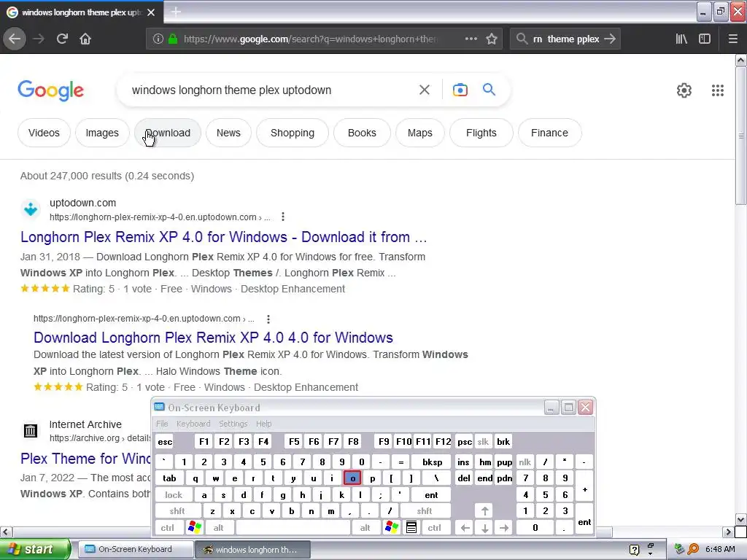Click the Firefox search bar magnifier icon

[x=522, y=39]
